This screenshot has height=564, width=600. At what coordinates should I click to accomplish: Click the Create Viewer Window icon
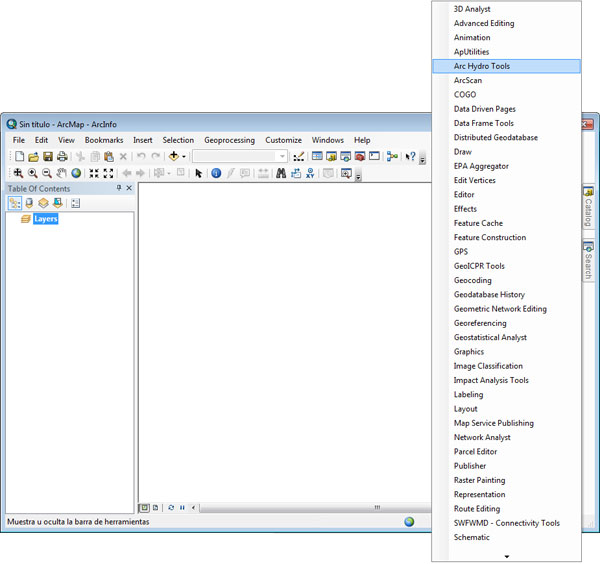tap(346, 173)
